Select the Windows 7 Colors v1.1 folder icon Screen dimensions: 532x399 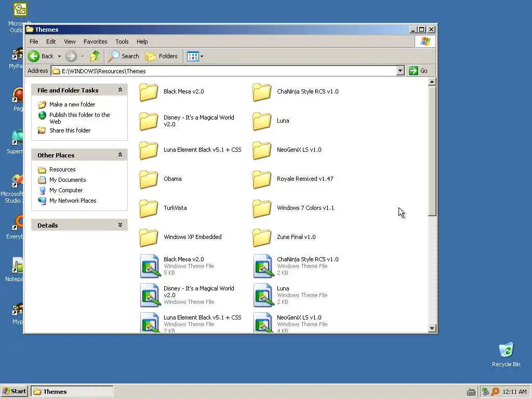click(262, 208)
